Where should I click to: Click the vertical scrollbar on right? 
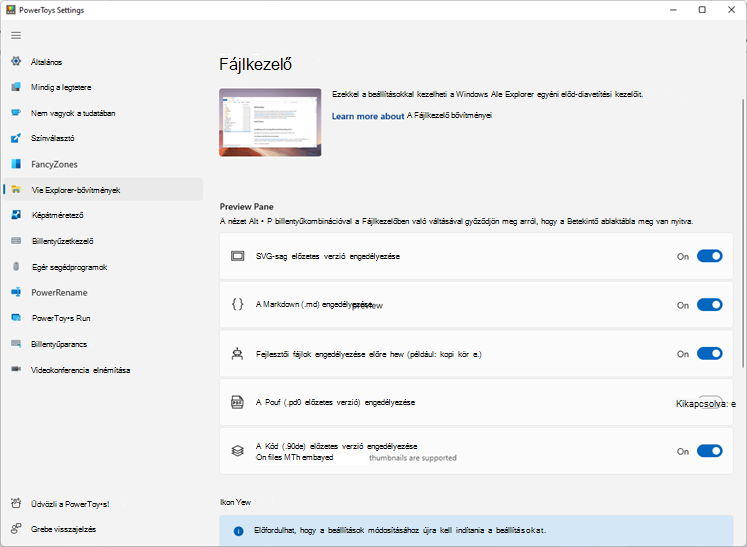(743, 233)
